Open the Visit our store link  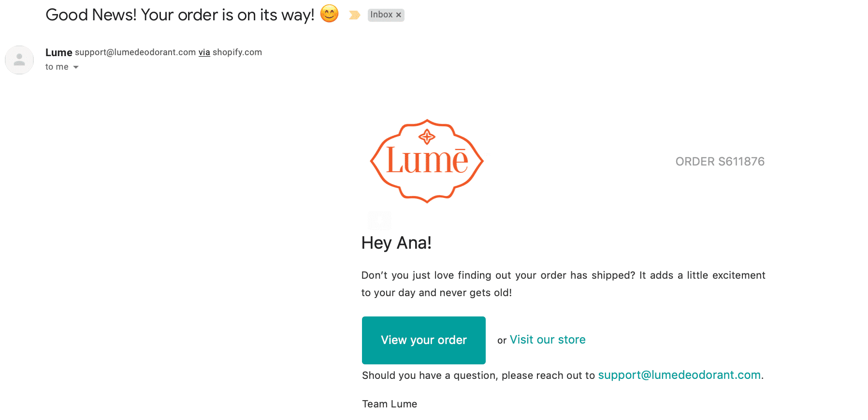548,340
